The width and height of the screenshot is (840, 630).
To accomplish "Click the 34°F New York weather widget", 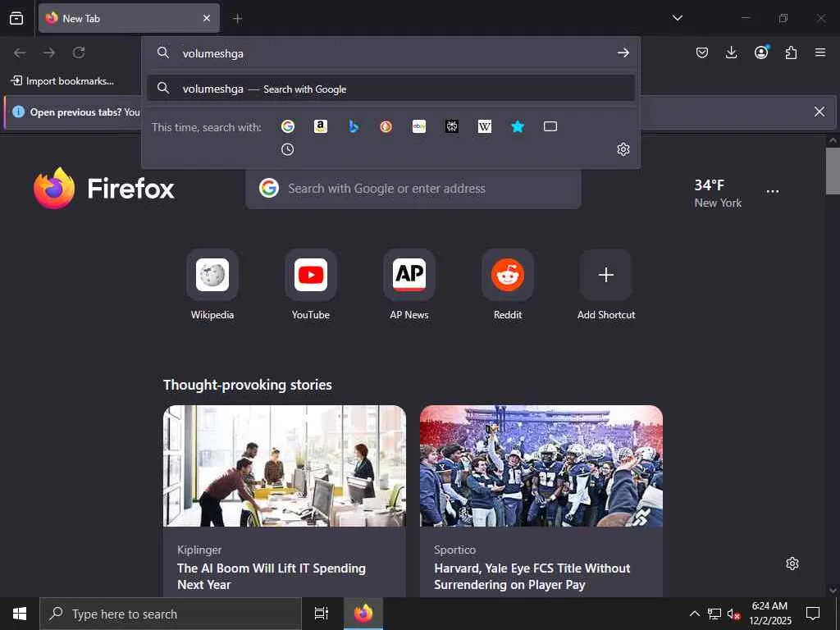I will [x=718, y=194].
